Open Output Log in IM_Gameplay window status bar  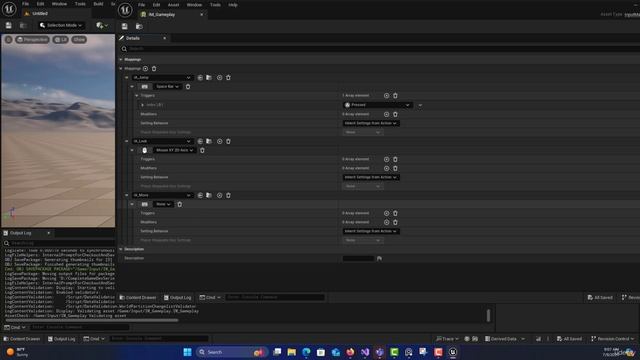point(178,298)
